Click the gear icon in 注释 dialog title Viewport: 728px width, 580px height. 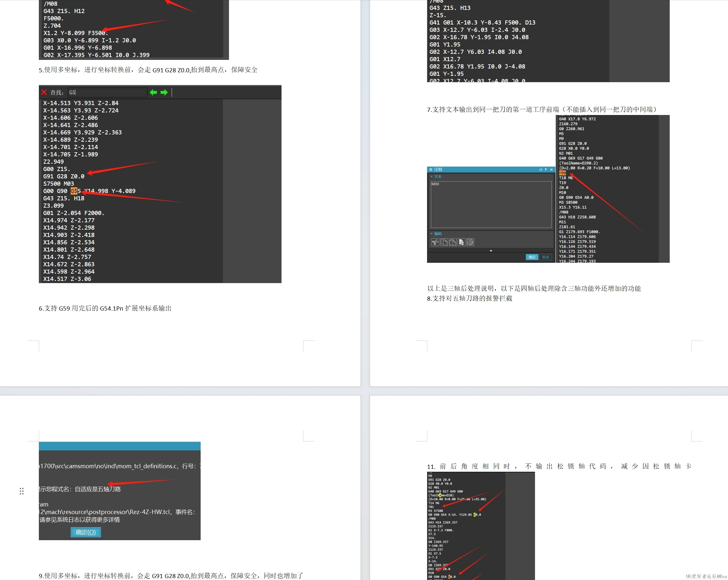(431, 169)
